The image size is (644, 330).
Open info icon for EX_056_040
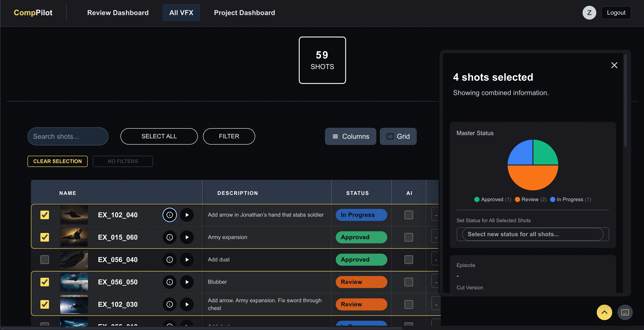coord(169,260)
